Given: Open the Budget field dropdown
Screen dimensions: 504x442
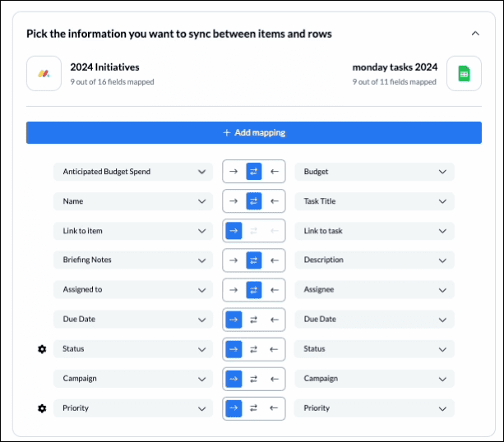Looking at the screenshot, I should (374, 172).
